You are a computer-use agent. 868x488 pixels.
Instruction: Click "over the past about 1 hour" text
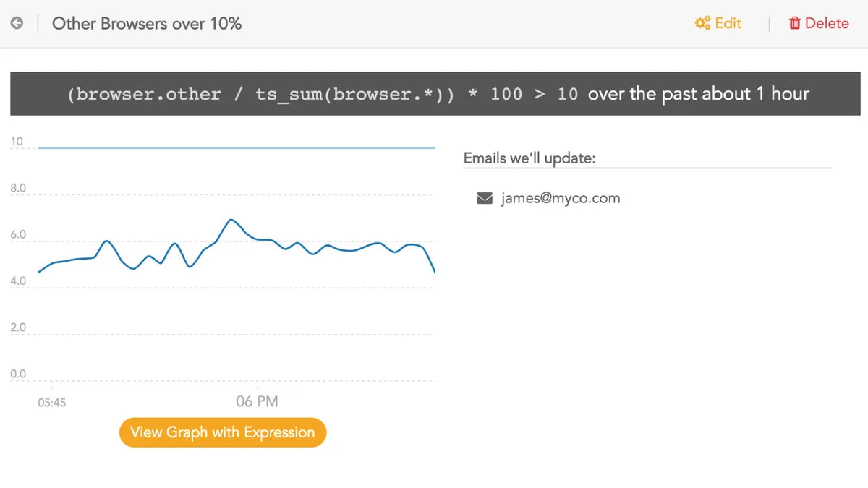pos(698,94)
